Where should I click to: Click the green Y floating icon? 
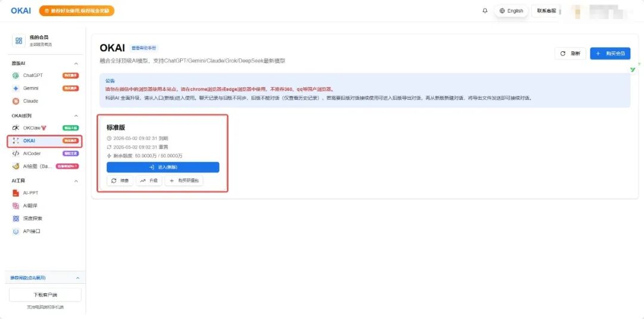click(633, 70)
